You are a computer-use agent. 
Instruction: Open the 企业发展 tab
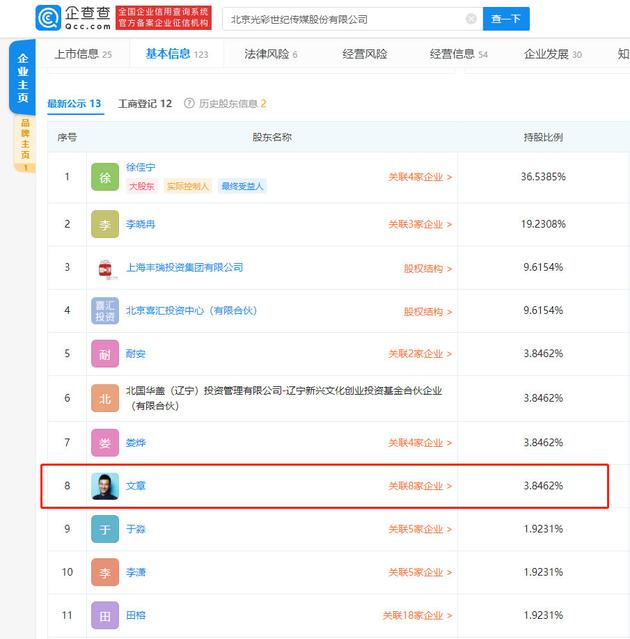553,54
